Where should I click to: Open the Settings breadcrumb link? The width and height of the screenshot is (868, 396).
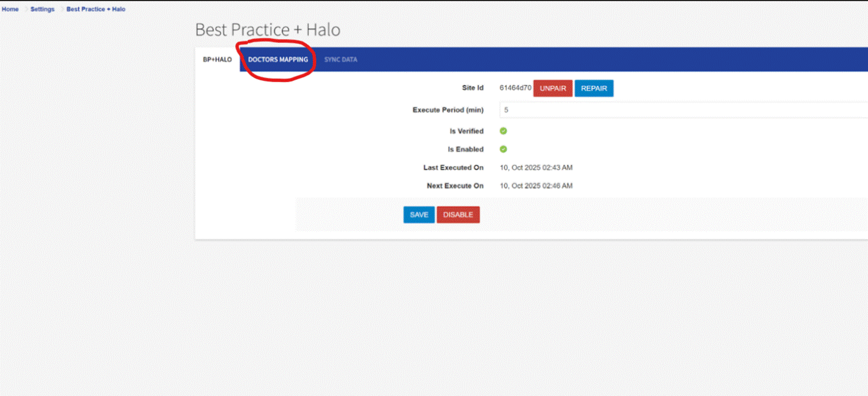click(43, 9)
